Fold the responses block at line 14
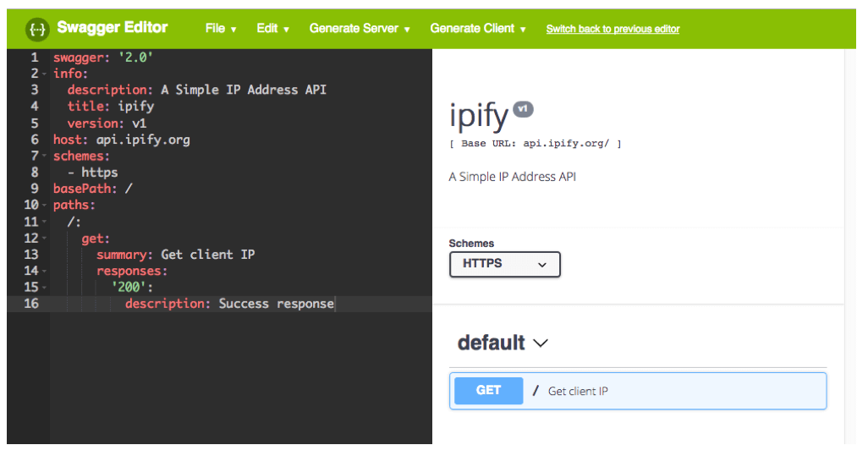 point(44,272)
